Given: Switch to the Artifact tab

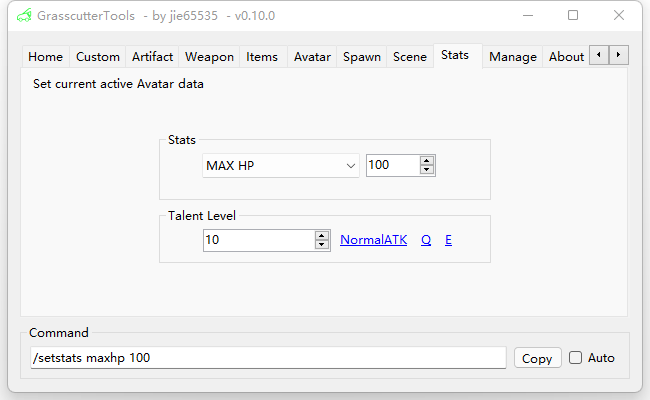Looking at the screenshot, I should 152,57.
